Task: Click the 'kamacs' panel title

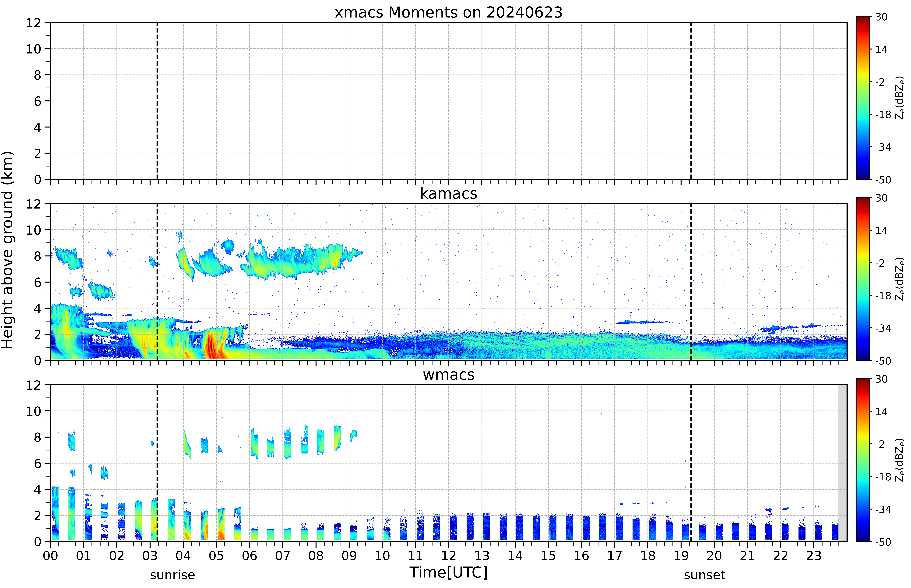Action: 448,194
